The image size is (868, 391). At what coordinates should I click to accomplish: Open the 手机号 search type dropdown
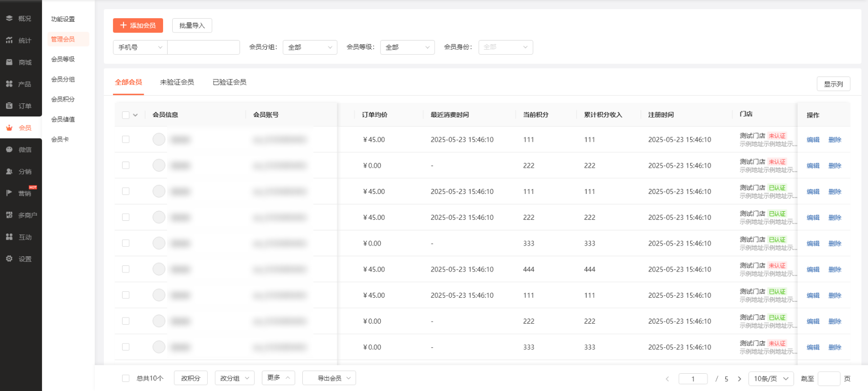(140, 47)
